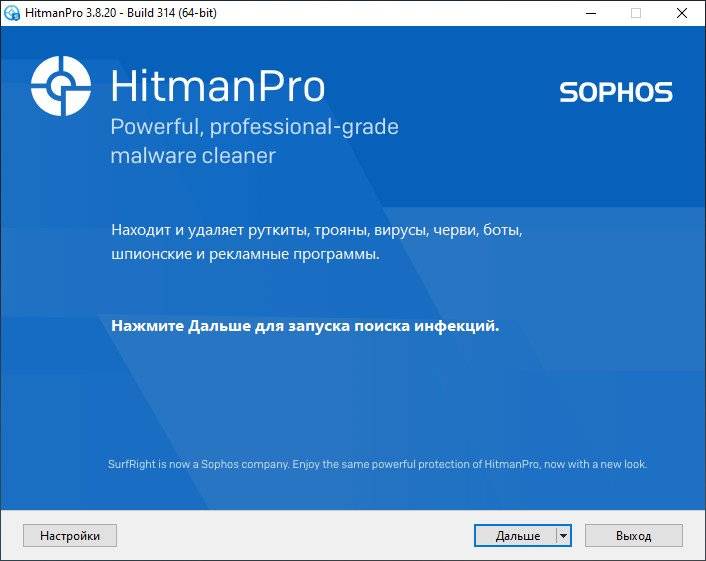Click the HitmanPro title bar app icon
The width and height of the screenshot is (706, 561).
click(x=11, y=13)
